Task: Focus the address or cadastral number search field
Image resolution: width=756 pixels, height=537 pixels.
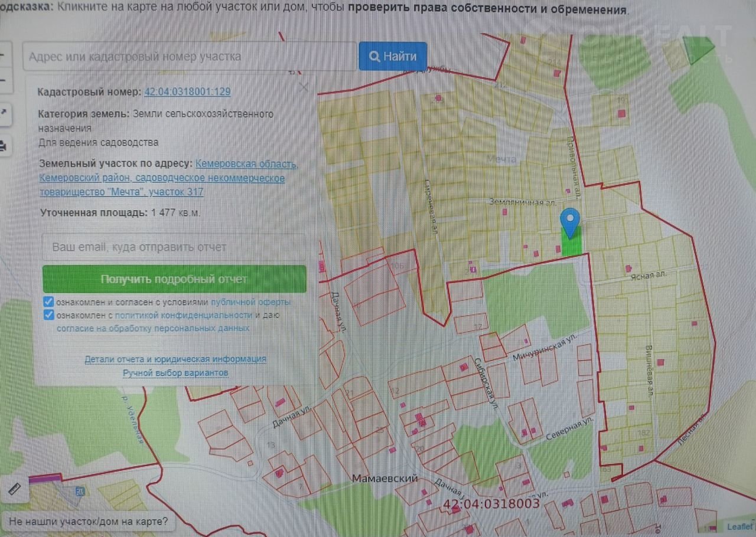Action: [189, 57]
